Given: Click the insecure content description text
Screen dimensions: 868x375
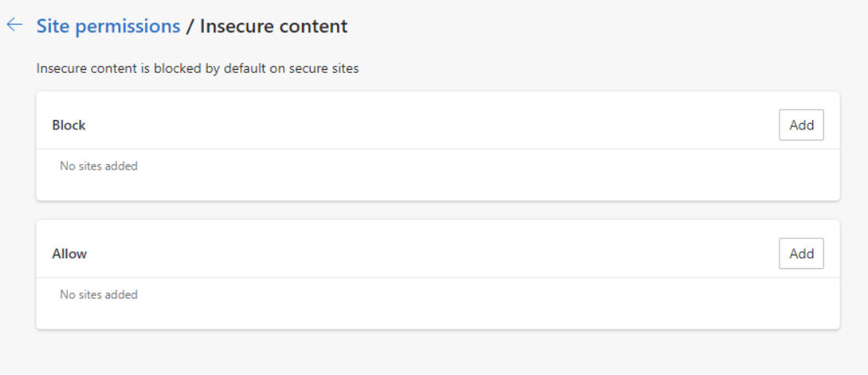Looking at the screenshot, I should 198,68.
